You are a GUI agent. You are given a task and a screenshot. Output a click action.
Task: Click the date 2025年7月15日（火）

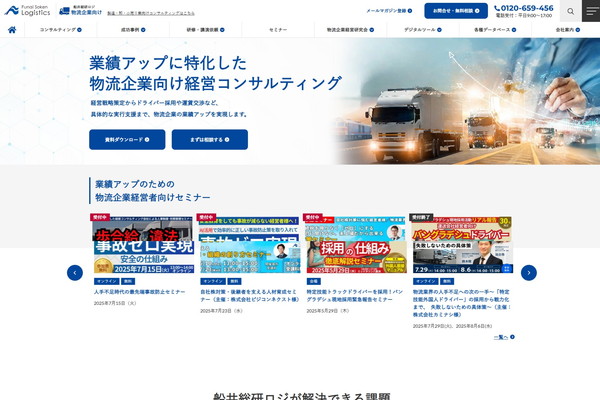pyautogui.click(x=115, y=303)
